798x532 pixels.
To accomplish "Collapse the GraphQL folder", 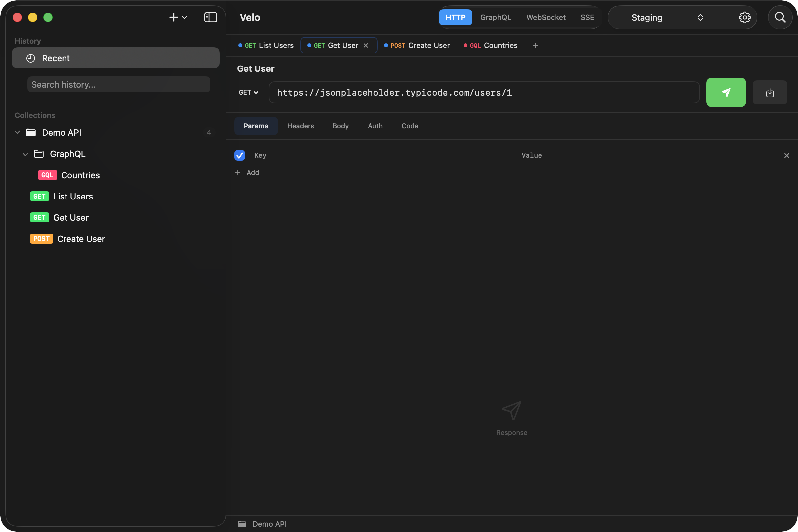I will click(x=25, y=154).
